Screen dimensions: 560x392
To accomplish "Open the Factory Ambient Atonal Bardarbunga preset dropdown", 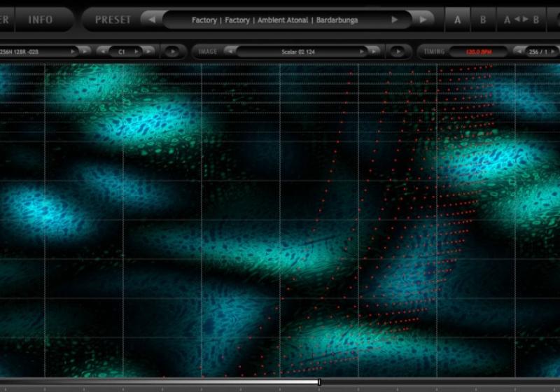I will click(287, 20).
